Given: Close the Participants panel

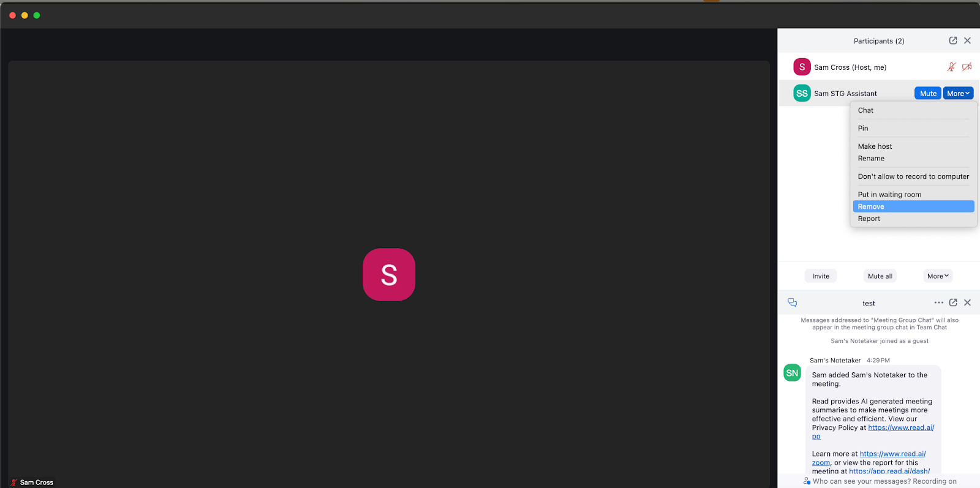Looking at the screenshot, I should 968,40.
